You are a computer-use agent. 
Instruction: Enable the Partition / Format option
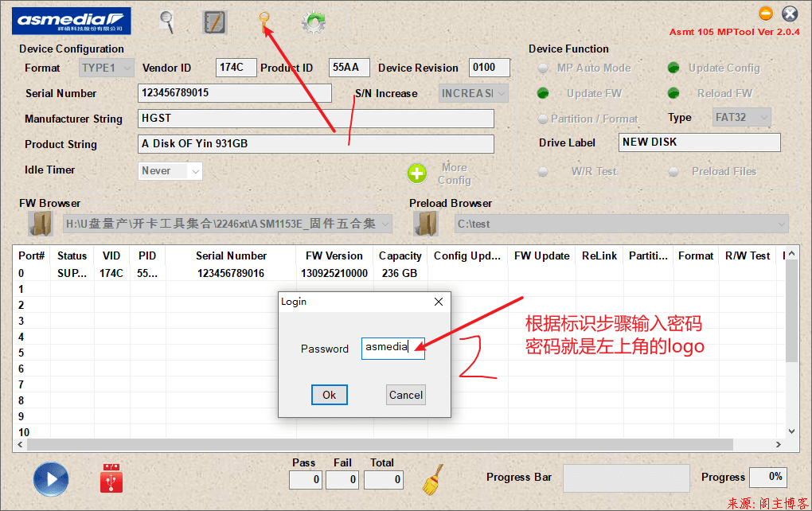click(543, 119)
